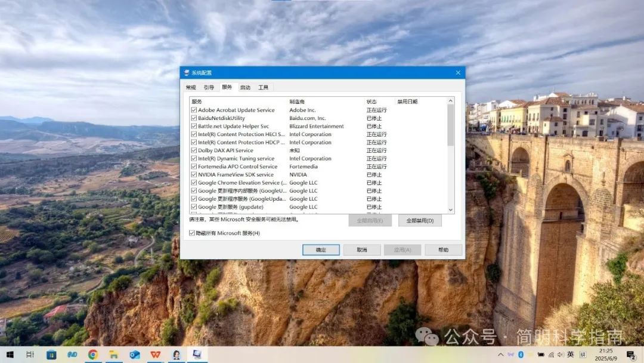
Task: Open Task View from the taskbar
Action: [30, 355]
